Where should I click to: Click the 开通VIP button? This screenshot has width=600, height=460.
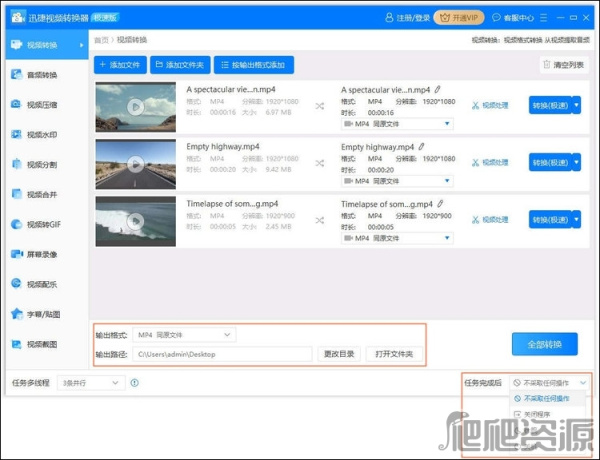(459, 18)
